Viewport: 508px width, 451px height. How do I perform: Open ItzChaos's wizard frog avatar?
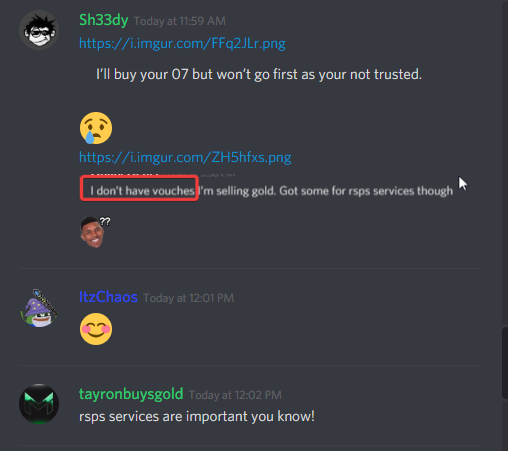pos(39,308)
